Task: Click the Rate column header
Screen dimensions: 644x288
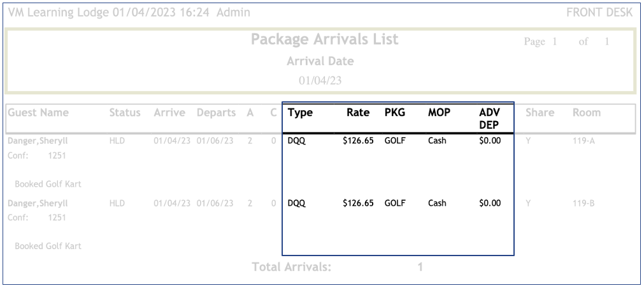Action: coord(358,113)
